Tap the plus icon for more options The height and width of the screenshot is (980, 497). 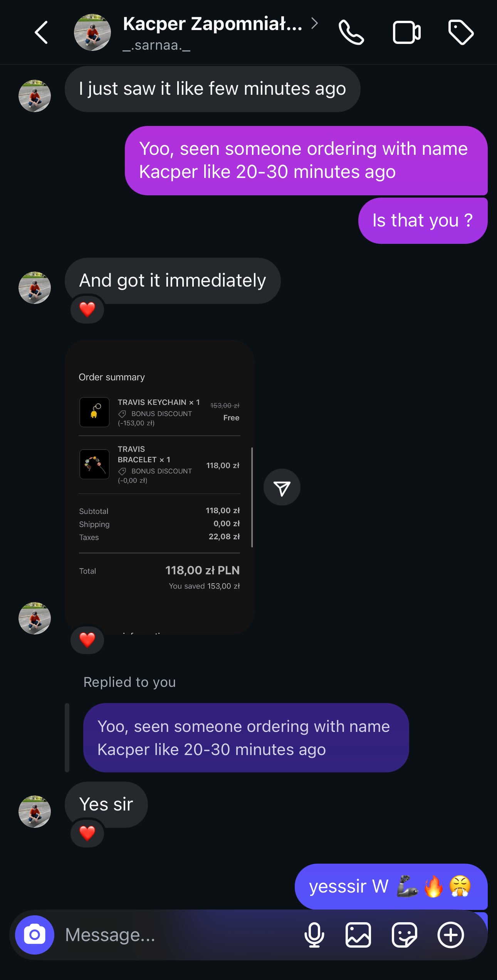click(x=450, y=935)
